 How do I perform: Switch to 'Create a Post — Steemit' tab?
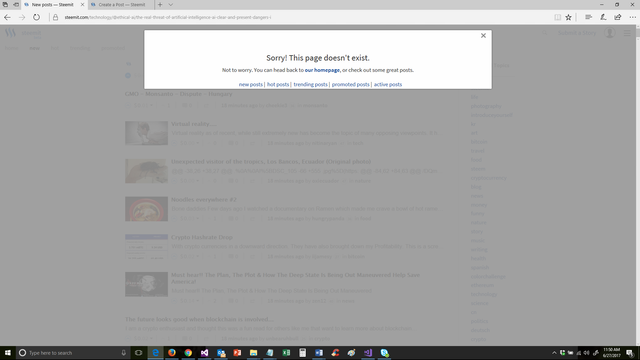[122, 5]
